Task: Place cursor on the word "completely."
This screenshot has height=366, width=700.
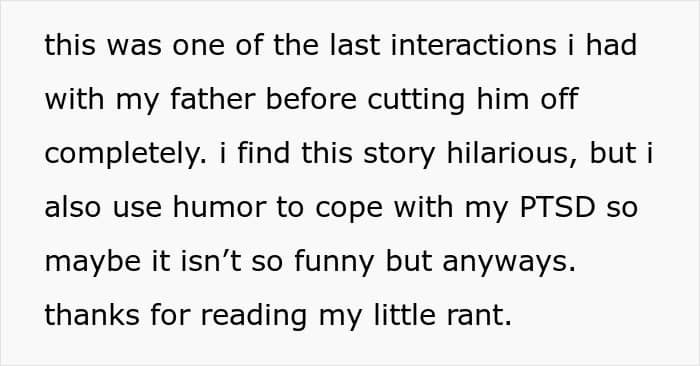Action: [126, 156]
